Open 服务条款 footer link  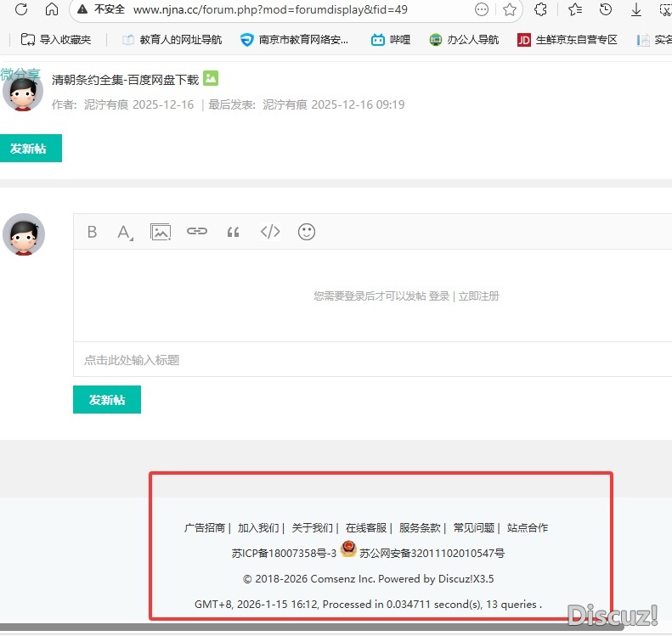[420, 527]
